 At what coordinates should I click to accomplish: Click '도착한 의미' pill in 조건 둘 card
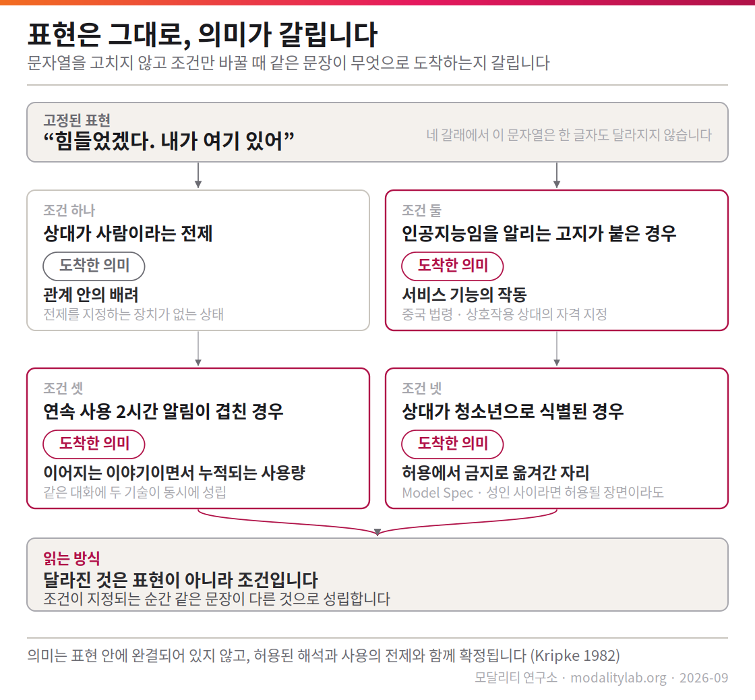click(452, 266)
